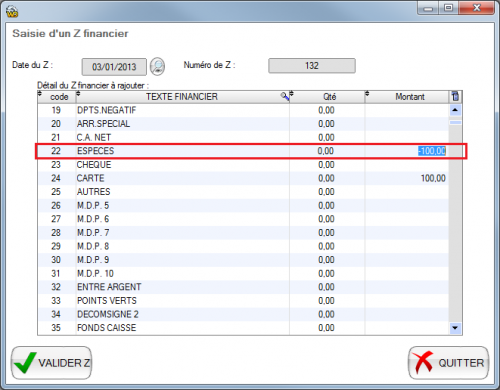Click the application icon in the title bar
The height and width of the screenshot is (390, 500).
(12, 11)
